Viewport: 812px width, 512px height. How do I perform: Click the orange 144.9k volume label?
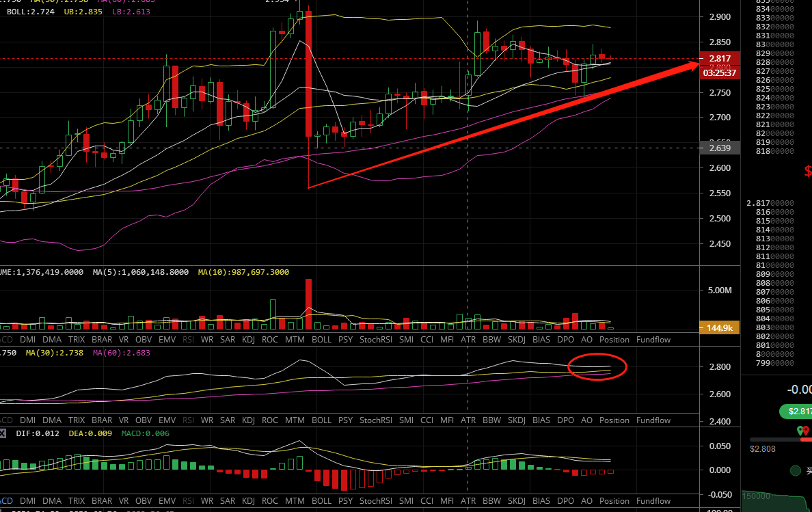(x=720, y=327)
